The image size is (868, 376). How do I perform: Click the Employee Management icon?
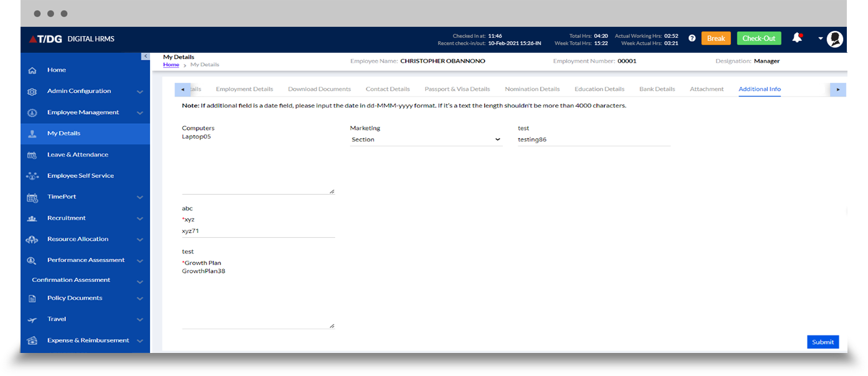pos(32,113)
